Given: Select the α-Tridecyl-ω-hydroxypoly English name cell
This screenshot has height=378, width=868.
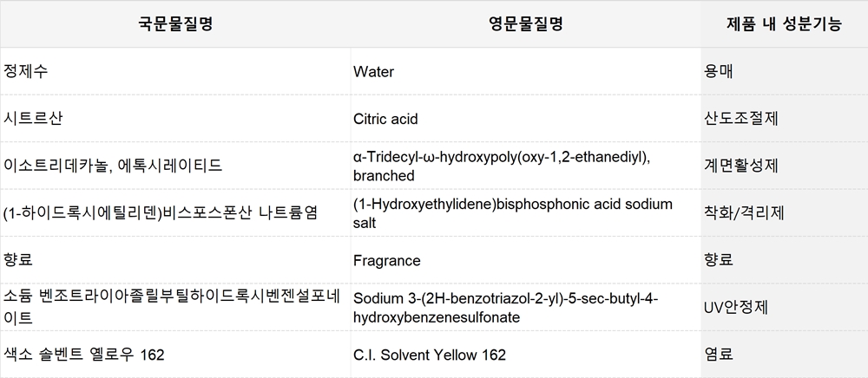Looking at the screenshot, I should coord(525,166).
